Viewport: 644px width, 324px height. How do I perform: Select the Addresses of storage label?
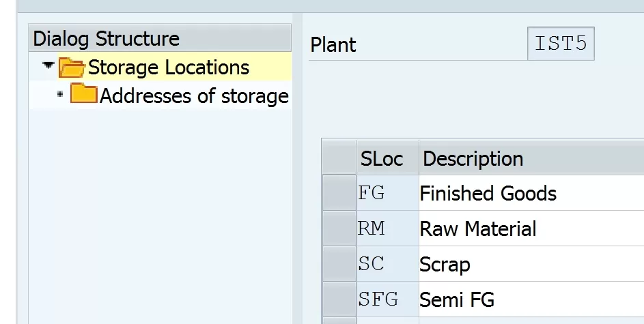pyautogui.click(x=194, y=96)
